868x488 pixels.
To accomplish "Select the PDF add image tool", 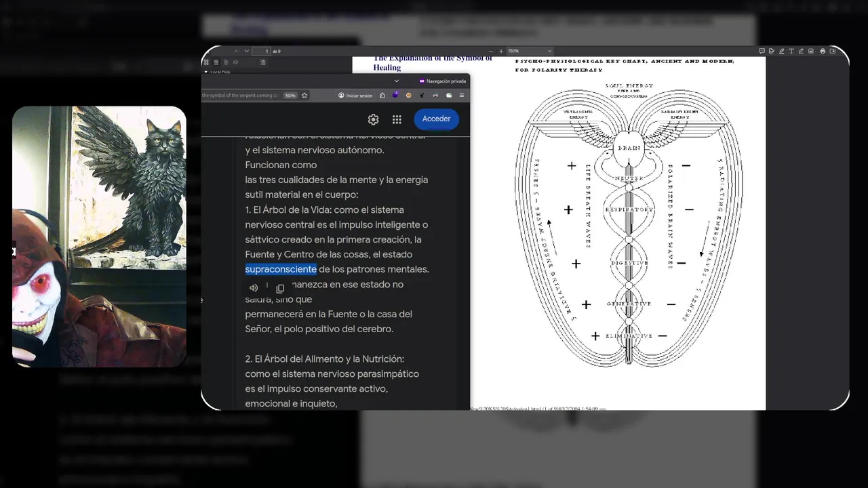I will point(811,51).
